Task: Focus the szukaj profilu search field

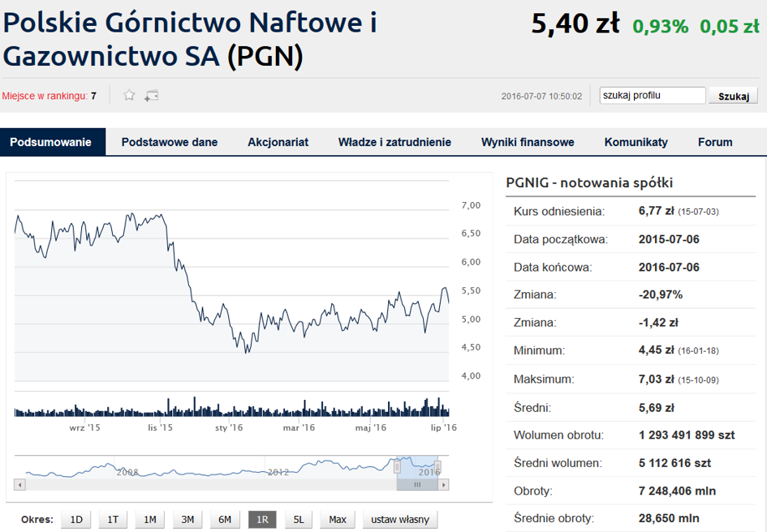Action: (x=653, y=96)
